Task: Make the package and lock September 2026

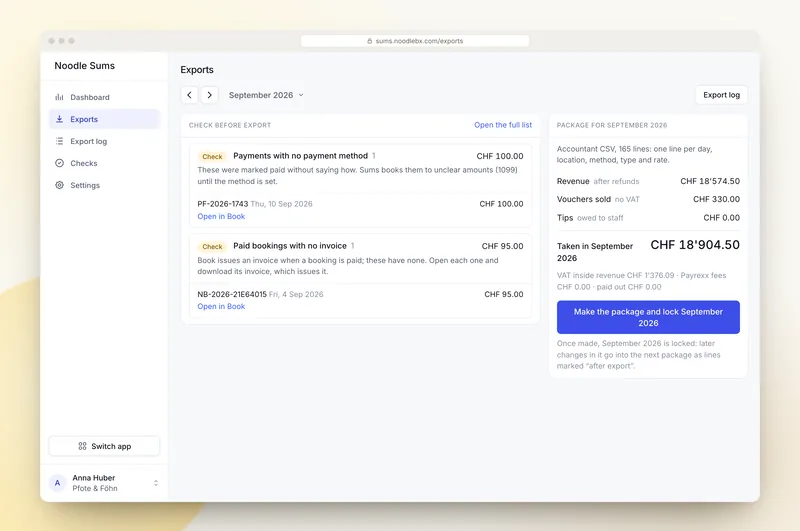Action: pos(648,317)
